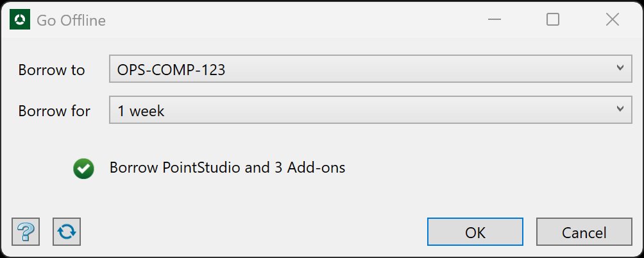Expand the Borrow for dropdown arrow

(x=620, y=109)
